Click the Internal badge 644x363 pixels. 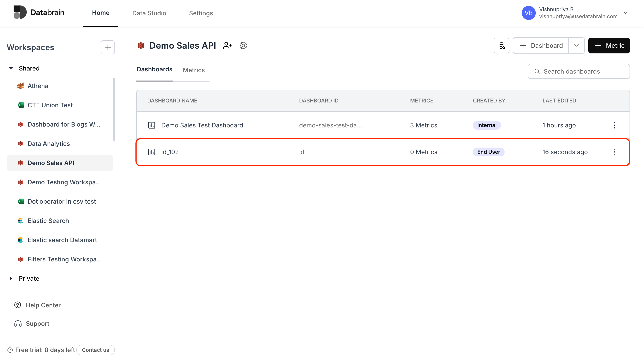point(487,125)
